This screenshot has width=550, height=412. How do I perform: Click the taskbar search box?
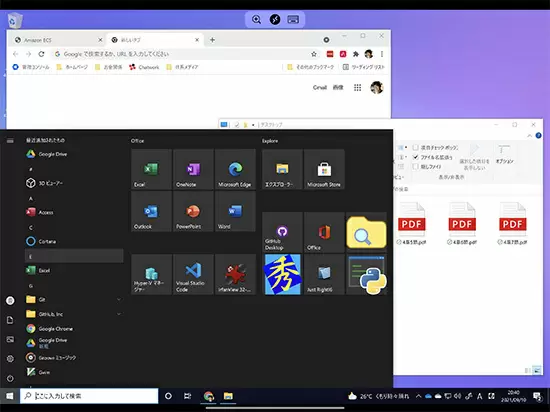[89, 396]
